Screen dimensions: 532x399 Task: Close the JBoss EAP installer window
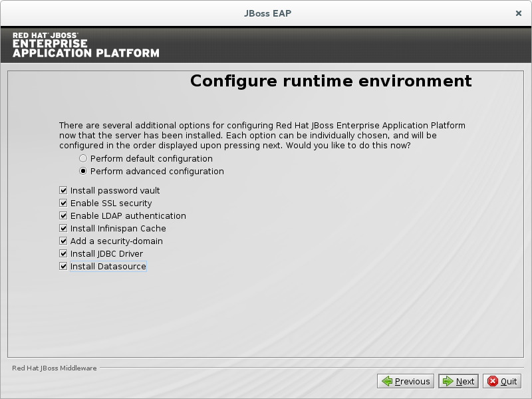519,13
